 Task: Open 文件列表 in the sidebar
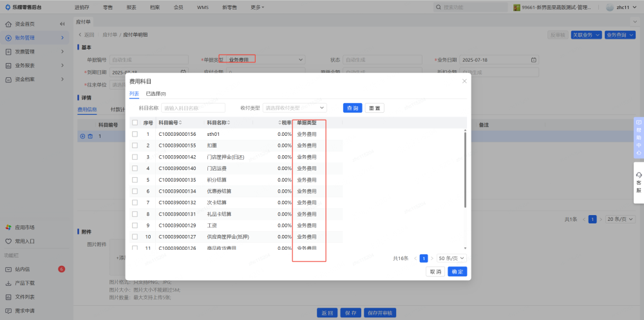pos(8,297)
